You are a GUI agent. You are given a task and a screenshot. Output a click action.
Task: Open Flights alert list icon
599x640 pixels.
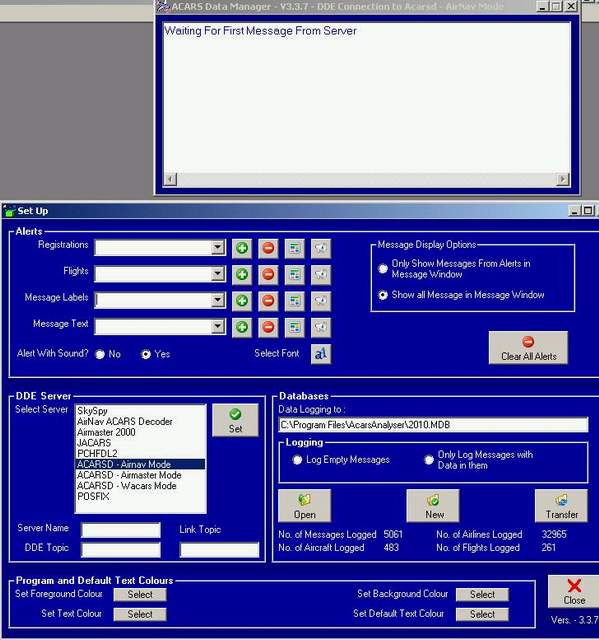tap(294, 274)
